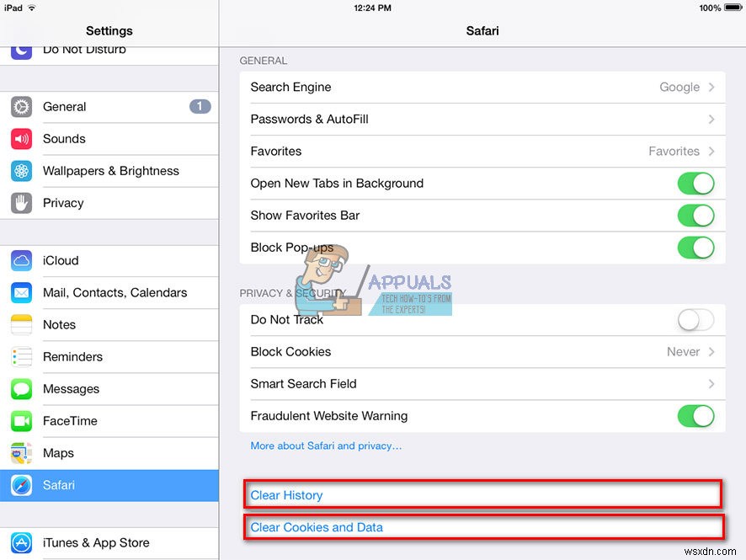Screen dimensions: 746x560
Task: Disable Block Pop-ups
Action: [696, 248]
